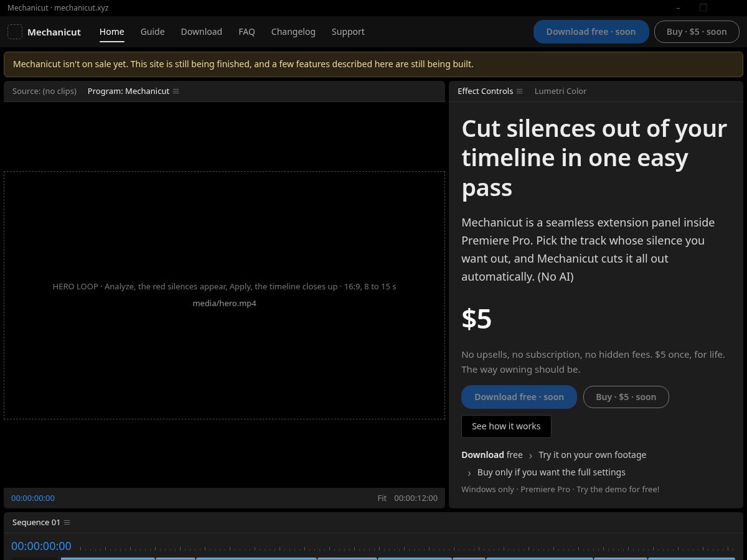This screenshot has width=747, height=560.
Task: Click the Mechanicut logo icon
Action: pyautogui.click(x=15, y=32)
